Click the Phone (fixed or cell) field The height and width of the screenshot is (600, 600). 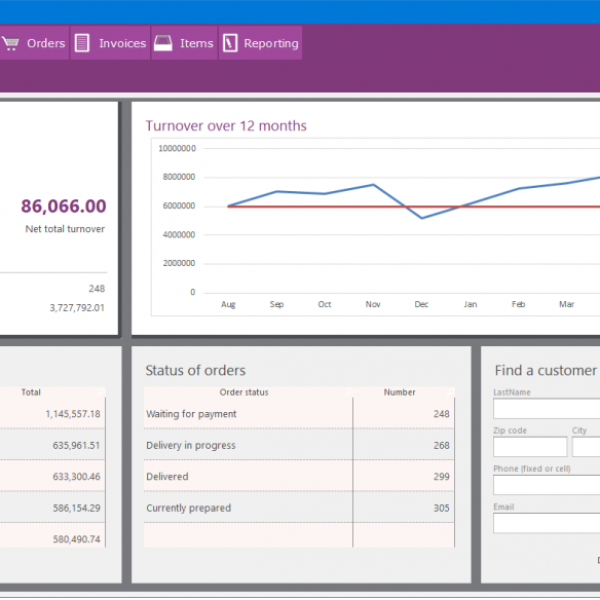pyautogui.click(x=546, y=485)
